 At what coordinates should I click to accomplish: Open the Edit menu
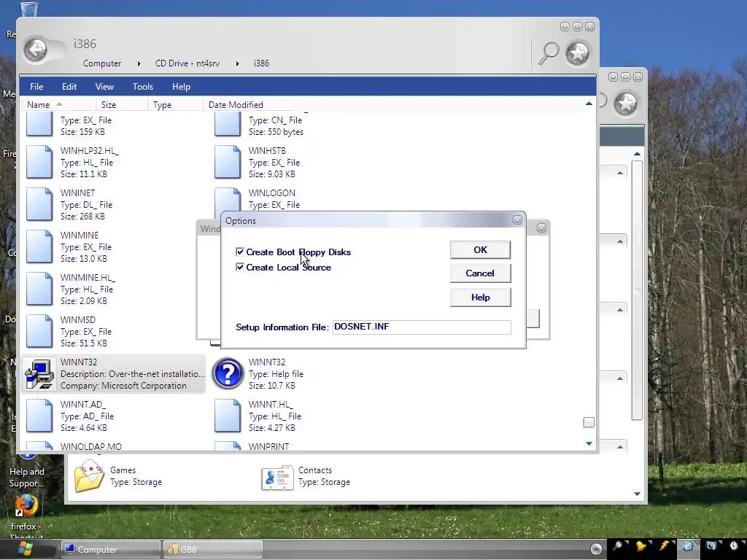[x=69, y=87]
